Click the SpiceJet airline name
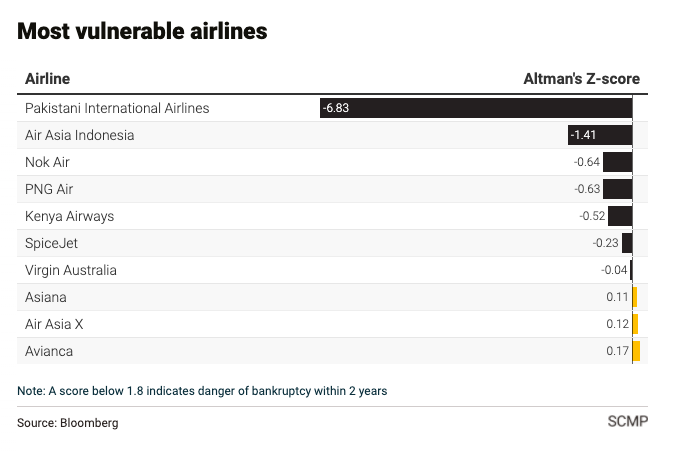674x456 pixels. click(51, 243)
